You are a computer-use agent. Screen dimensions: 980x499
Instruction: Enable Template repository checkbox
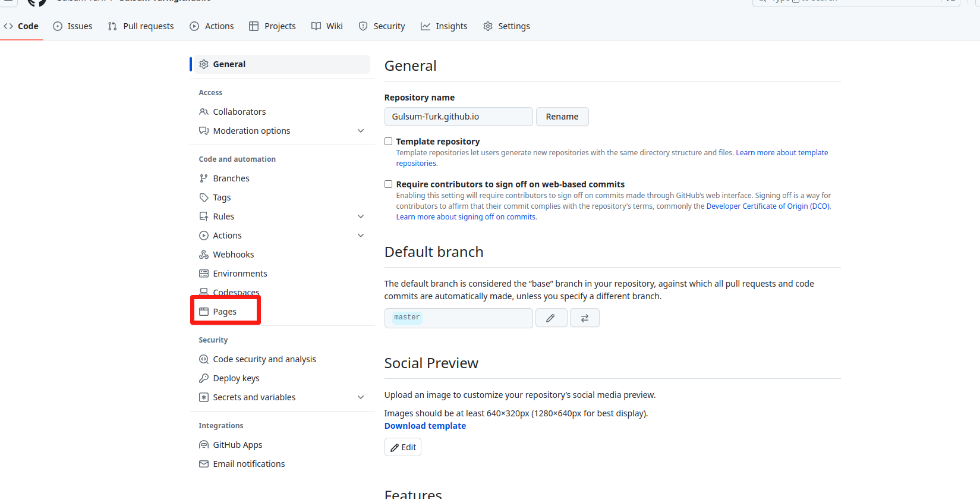click(388, 142)
